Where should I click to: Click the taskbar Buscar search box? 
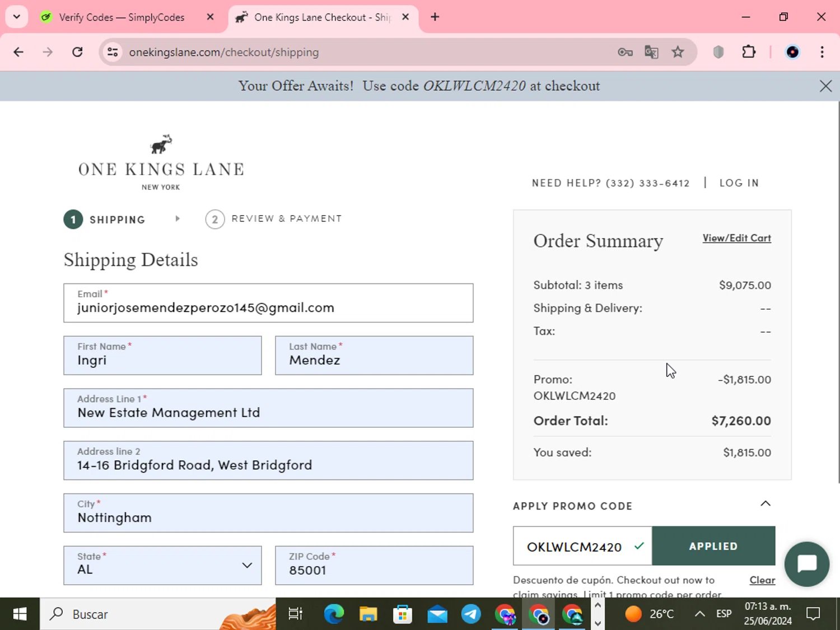[x=158, y=614]
